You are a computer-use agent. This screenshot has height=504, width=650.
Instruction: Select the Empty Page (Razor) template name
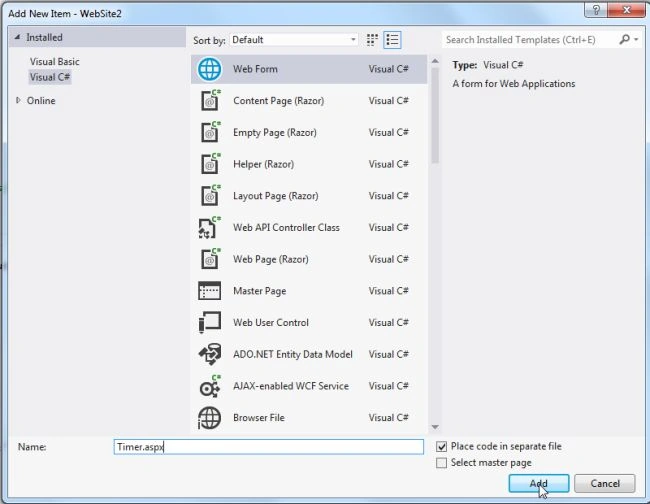275,133
